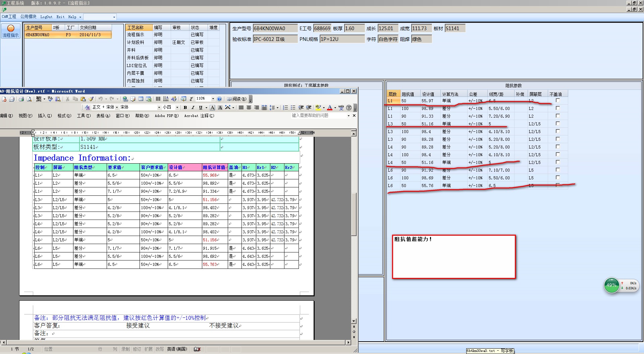This screenshot has height=354, width=644.
Task: Click the yellow highlight color button
Action: (318, 107)
